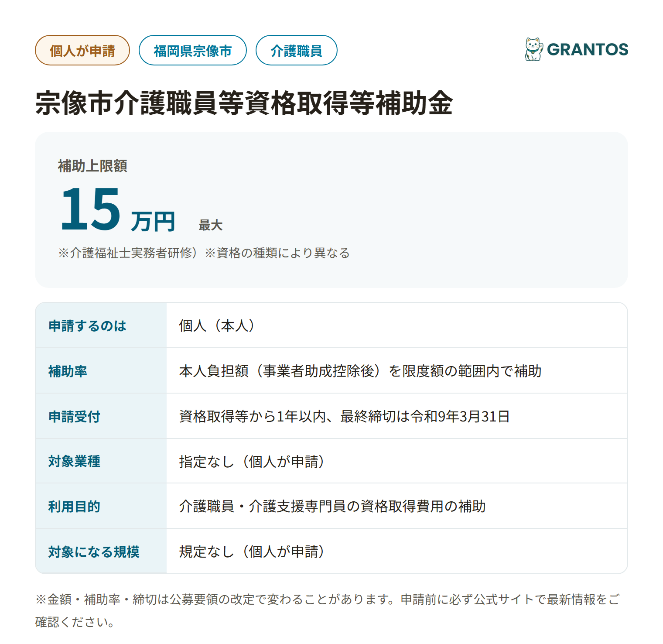The image size is (663, 644).
Task: Click the value 規定なし（個人が申請）
Action: (252, 552)
